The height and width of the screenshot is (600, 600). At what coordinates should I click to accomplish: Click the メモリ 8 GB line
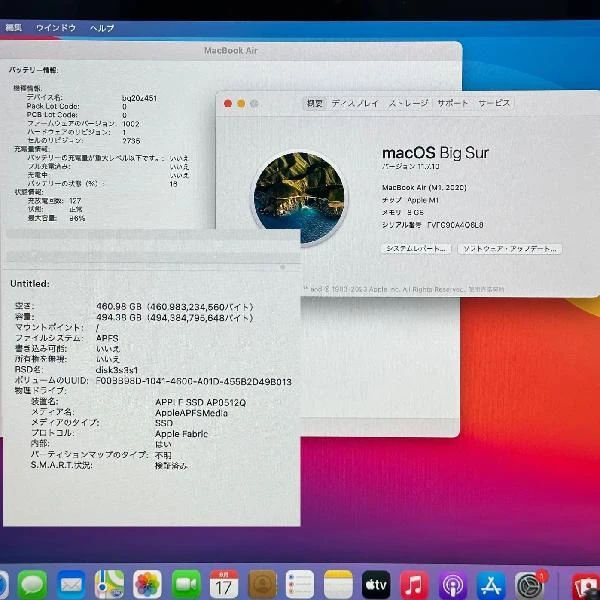403,212
